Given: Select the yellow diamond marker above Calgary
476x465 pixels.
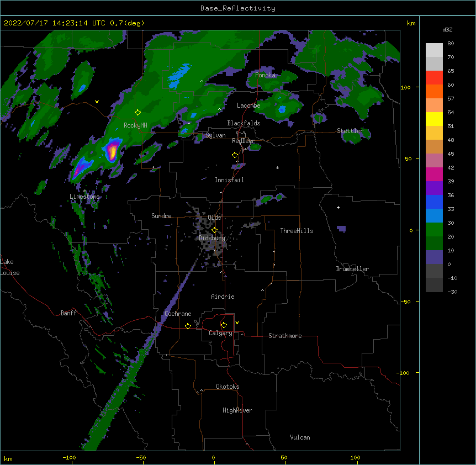Looking at the screenshot, I should tap(224, 325).
